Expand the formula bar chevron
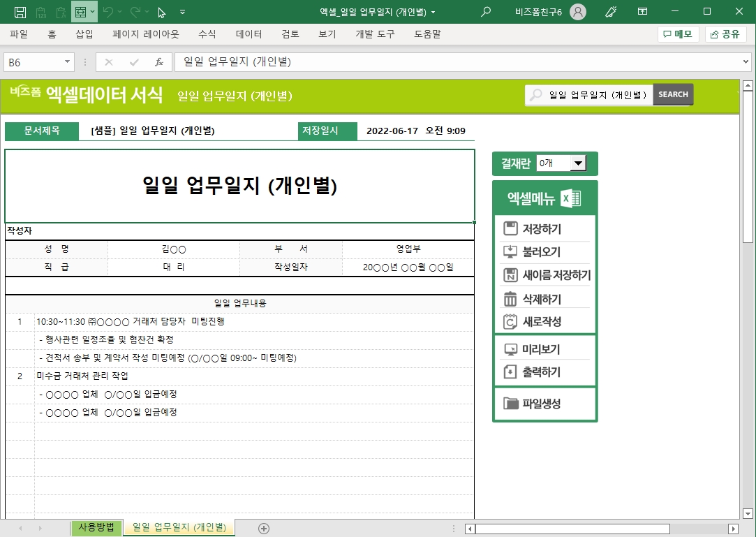756x537 pixels. point(746,62)
